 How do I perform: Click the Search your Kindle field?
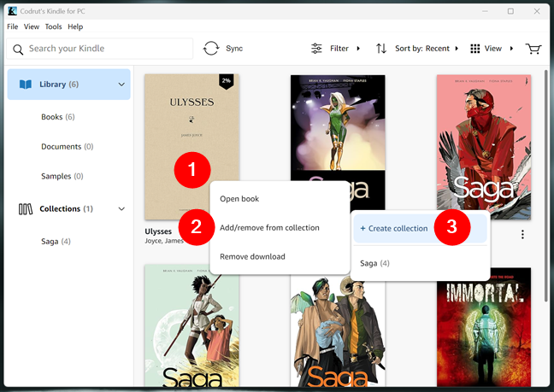[100, 49]
